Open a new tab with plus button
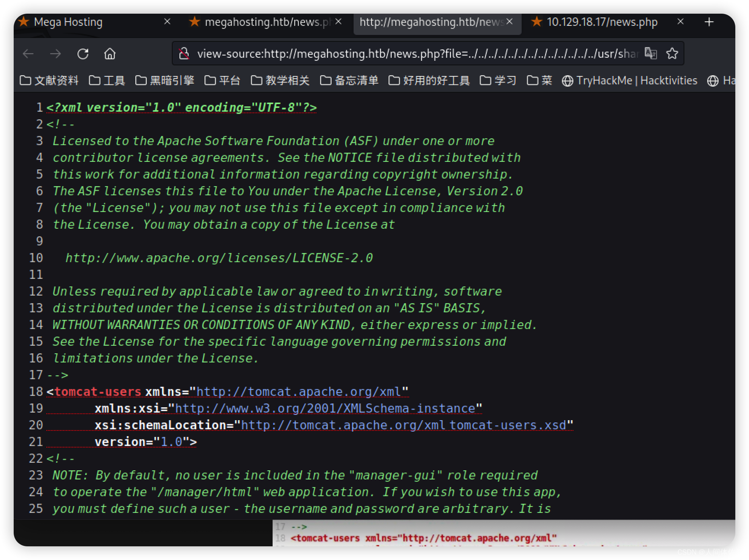Viewport: 749px width, 560px height. (x=709, y=22)
